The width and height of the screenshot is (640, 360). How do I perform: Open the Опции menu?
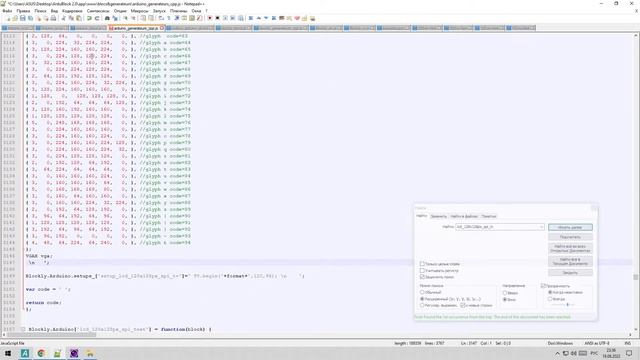120,11
